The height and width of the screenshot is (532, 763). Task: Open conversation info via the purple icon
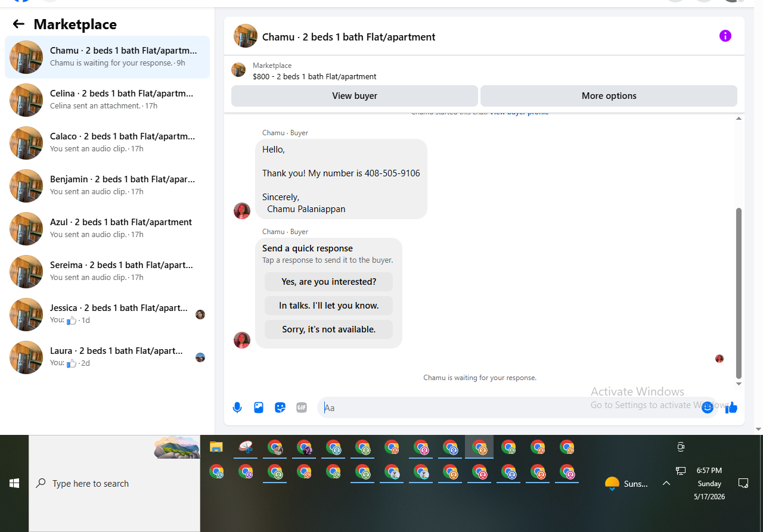point(725,36)
